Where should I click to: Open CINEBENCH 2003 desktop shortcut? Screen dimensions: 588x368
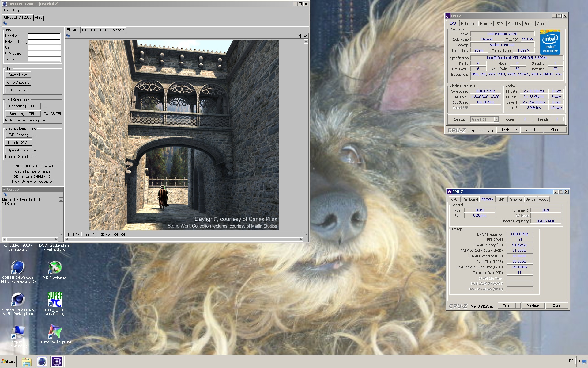[x=18, y=247]
